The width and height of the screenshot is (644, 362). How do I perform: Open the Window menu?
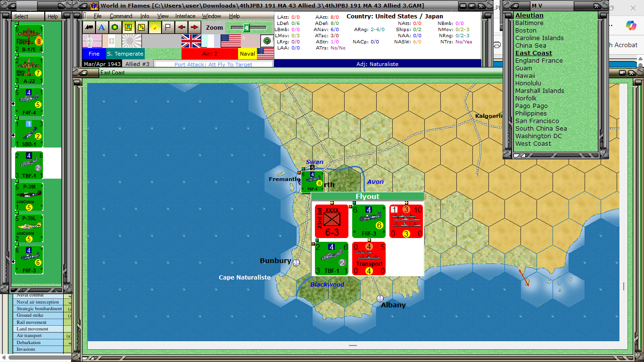tap(212, 16)
